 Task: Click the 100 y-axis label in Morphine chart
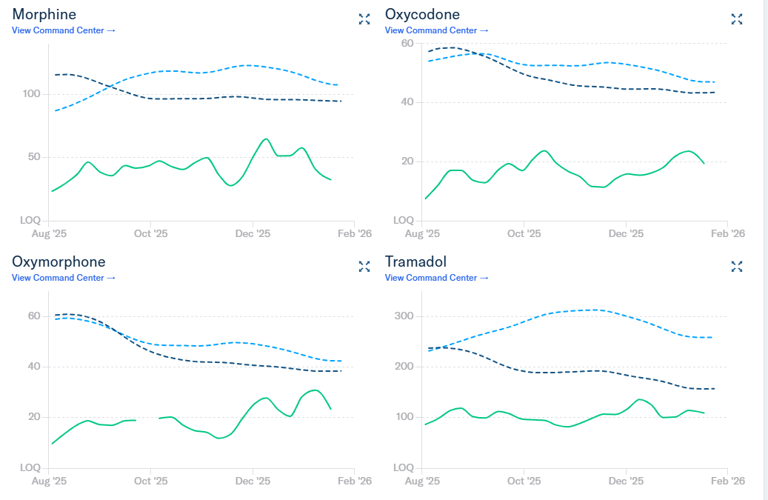point(31,94)
